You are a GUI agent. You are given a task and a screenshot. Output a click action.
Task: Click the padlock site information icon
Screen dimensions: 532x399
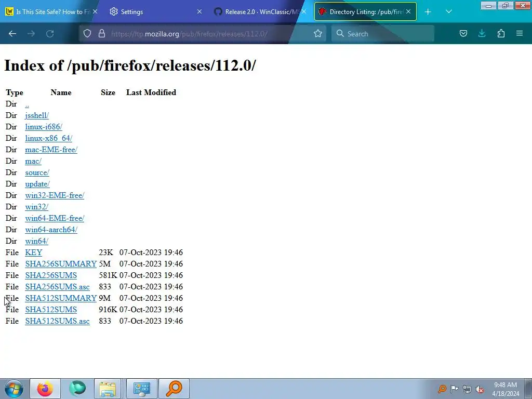click(102, 34)
